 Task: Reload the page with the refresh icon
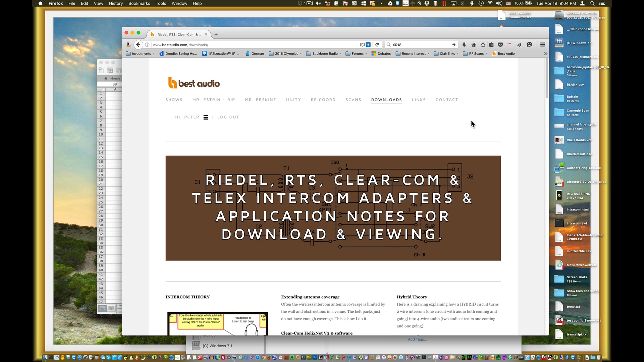pos(377,45)
